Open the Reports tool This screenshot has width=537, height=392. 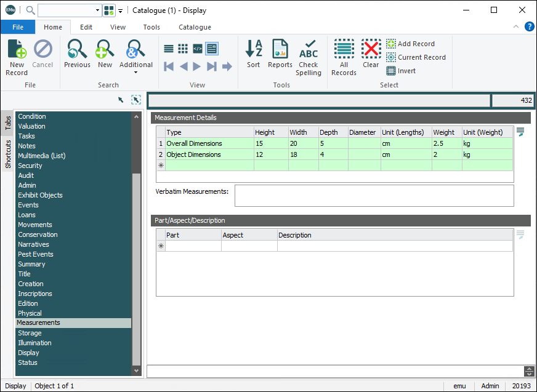[x=280, y=54]
